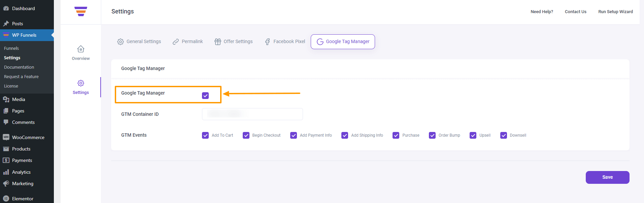Go to Overview label in side panel
This screenshot has height=203, width=644.
(81, 59)
